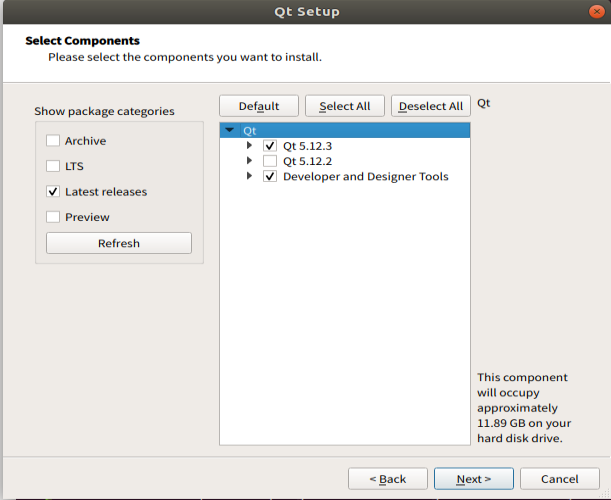The height and width of the screenshot is (500, 611).
Task: Click the LTS label text
Action: click(x=74, y=166)
